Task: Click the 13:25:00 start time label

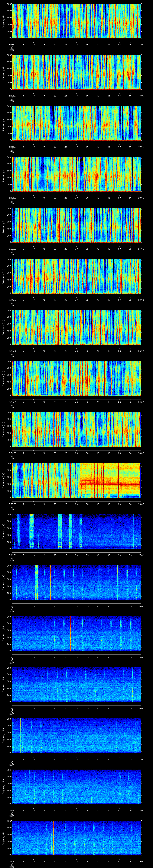Action: (x=12, y=504)
